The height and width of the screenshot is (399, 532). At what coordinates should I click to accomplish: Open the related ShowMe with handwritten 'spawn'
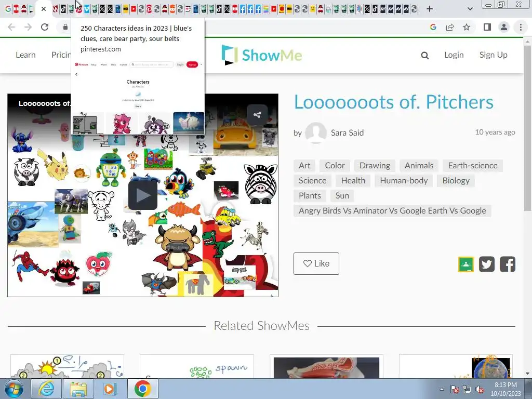click(197, 366)
